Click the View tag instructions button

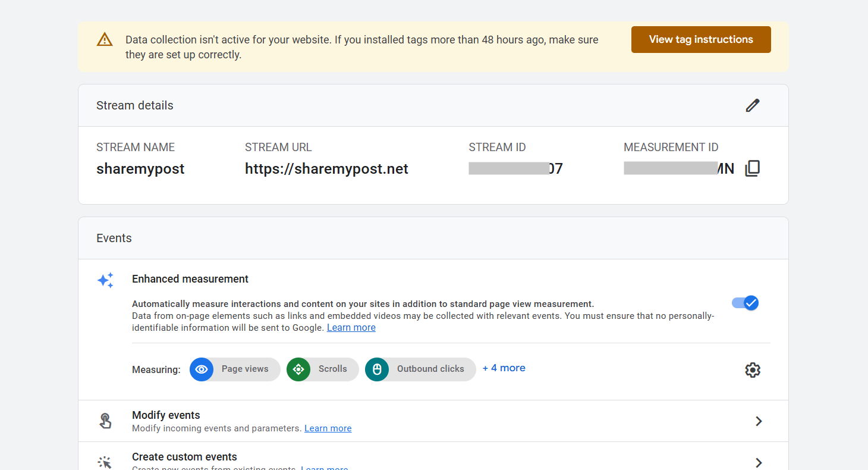point(701,39)
